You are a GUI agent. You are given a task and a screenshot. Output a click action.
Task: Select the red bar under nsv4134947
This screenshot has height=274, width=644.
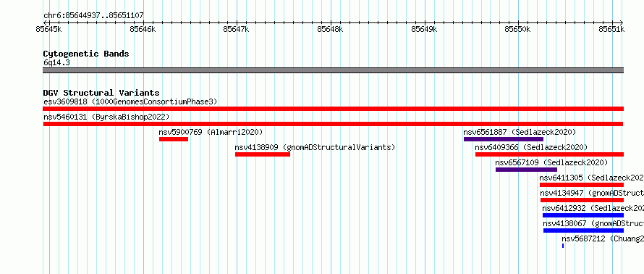[x=582, y=200]
